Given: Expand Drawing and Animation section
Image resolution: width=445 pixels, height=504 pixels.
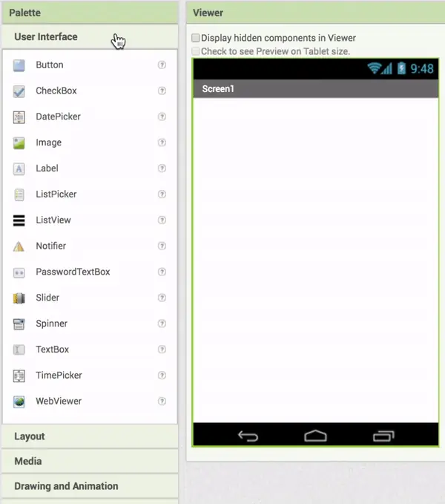Looking at the screenshot, I should 90,486.
